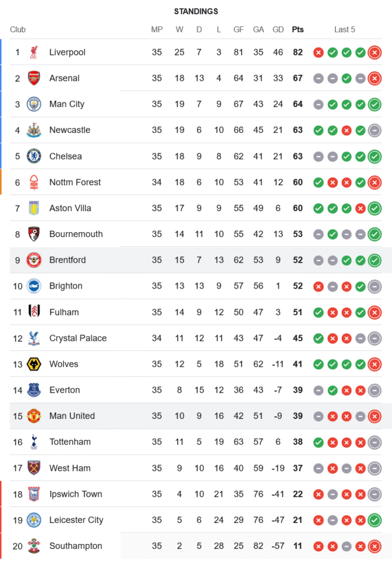
Task: Click the Tottenham club crest
Action: coord(34,442)
